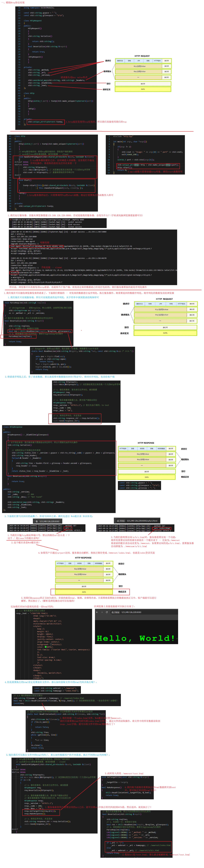The width and height of the screenshot is (204, 868).
Task: Click the 'class HttpResponse' code line
Action: [13, 427]
